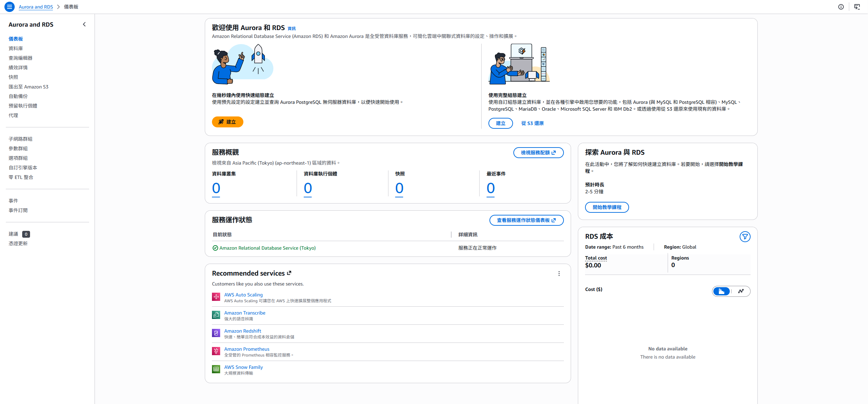Click the outlined 建立 full configuration button

pyautogui.click(x=500, y=123)
